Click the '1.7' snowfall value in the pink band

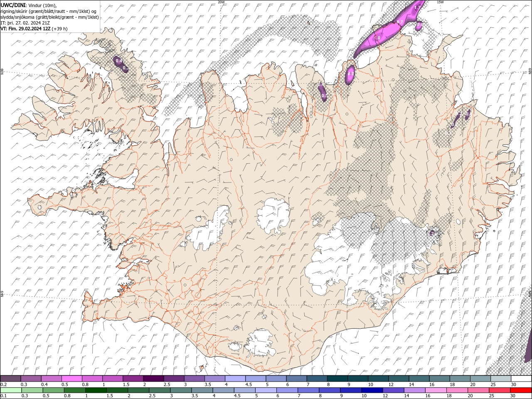418,7
